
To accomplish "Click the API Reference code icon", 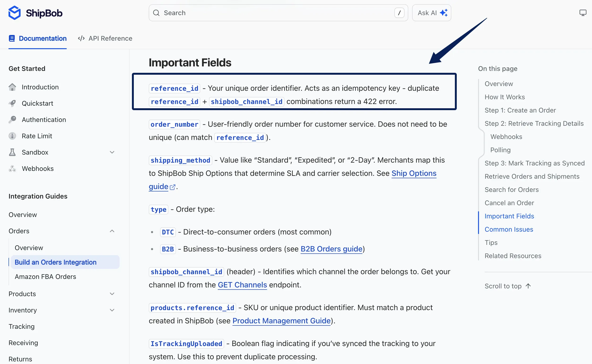I will pos(81,38).
